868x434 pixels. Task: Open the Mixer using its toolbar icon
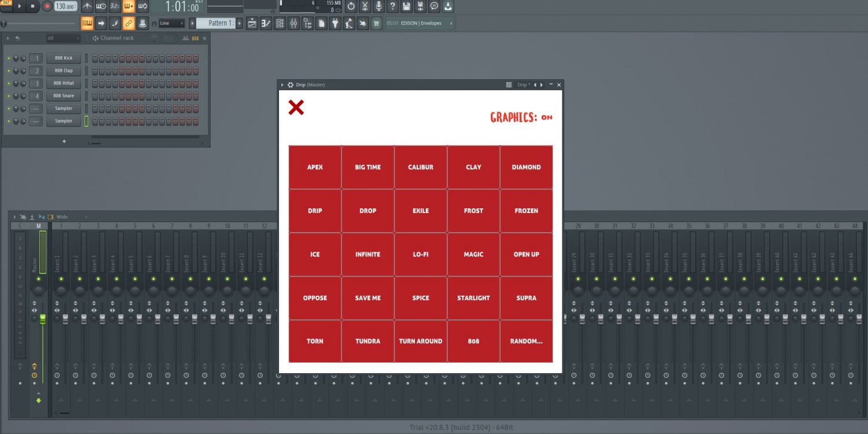[x=293, y=23]
